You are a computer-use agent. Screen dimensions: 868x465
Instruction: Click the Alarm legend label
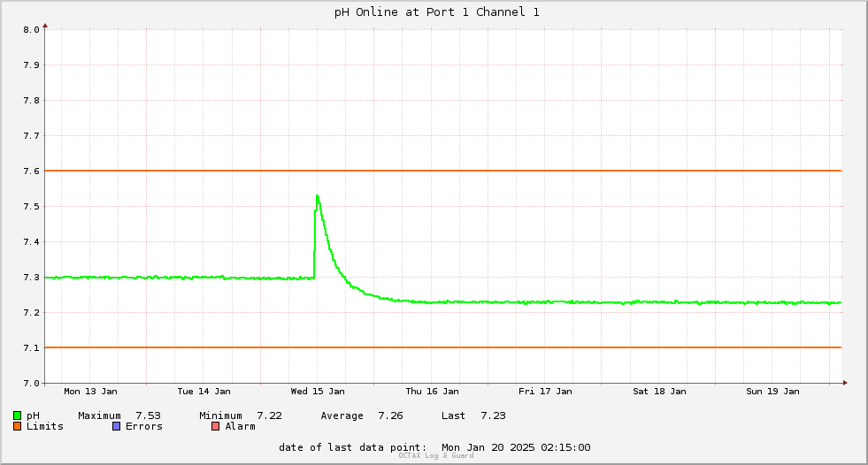click(241, 426)
